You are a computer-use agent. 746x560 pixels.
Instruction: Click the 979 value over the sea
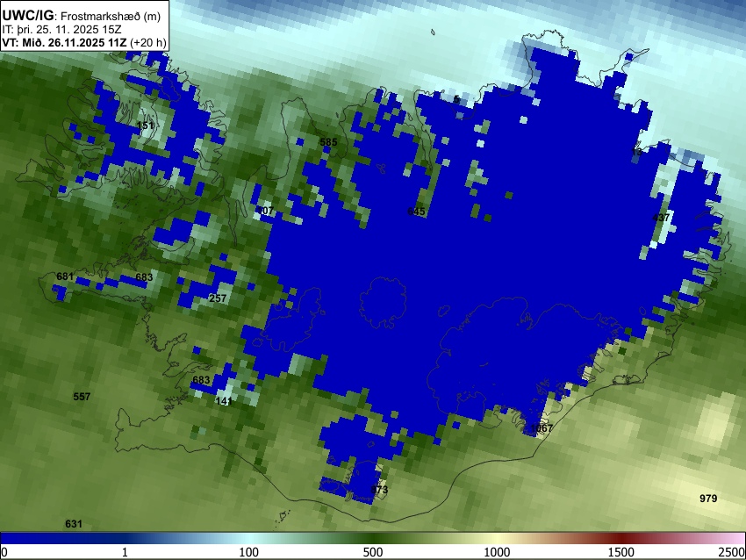(x=708, y=499)
